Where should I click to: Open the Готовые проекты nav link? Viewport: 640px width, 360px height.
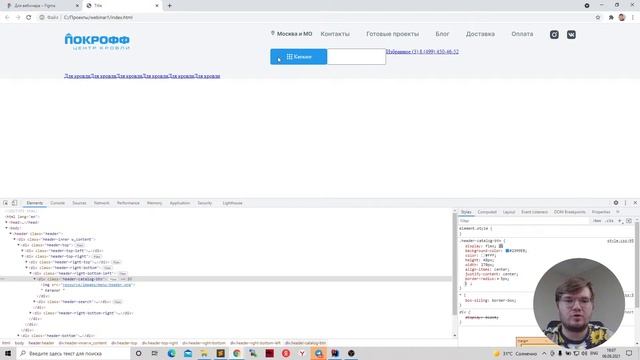(x=392, y=34)
